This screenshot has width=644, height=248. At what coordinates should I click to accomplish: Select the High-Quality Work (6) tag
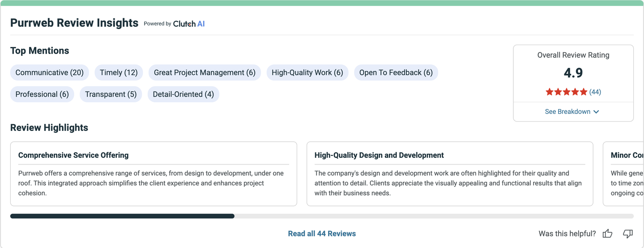[307, 72]
